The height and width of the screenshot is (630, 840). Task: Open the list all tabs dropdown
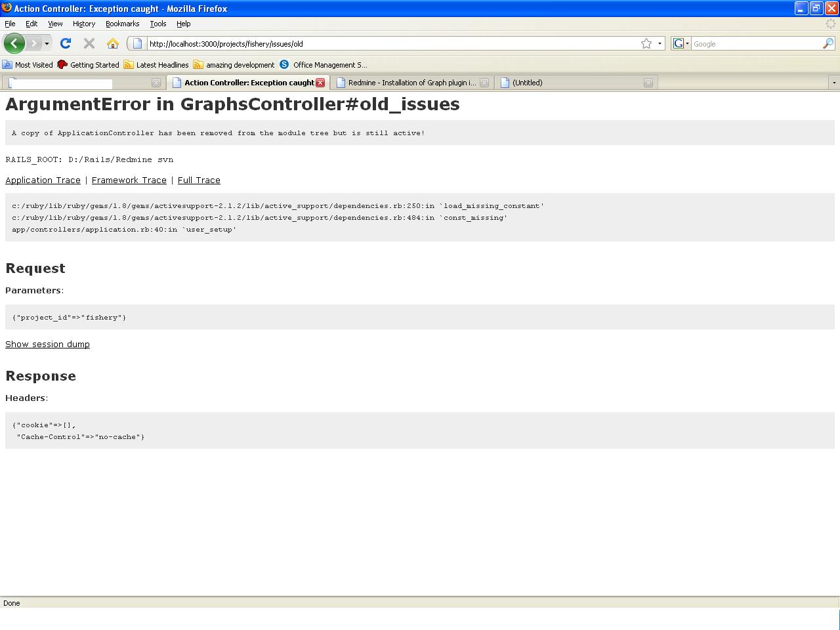coord(833,83)
